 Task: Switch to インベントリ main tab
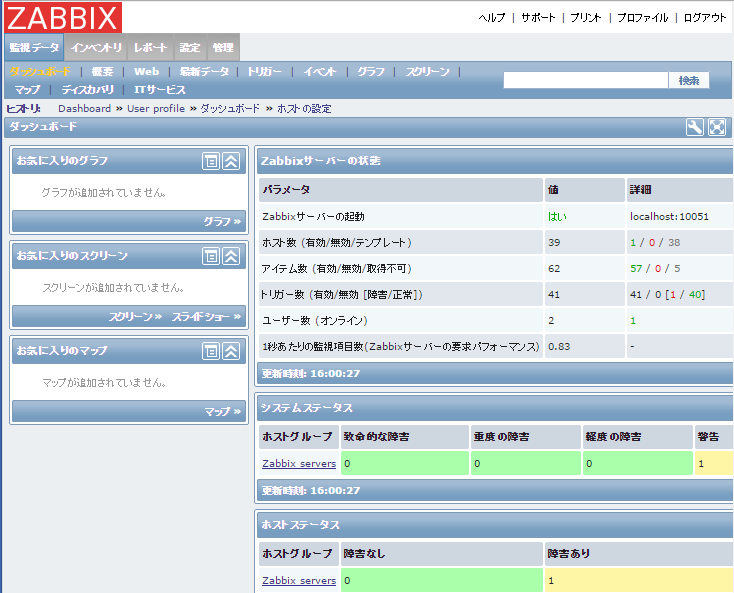(96, 47)
